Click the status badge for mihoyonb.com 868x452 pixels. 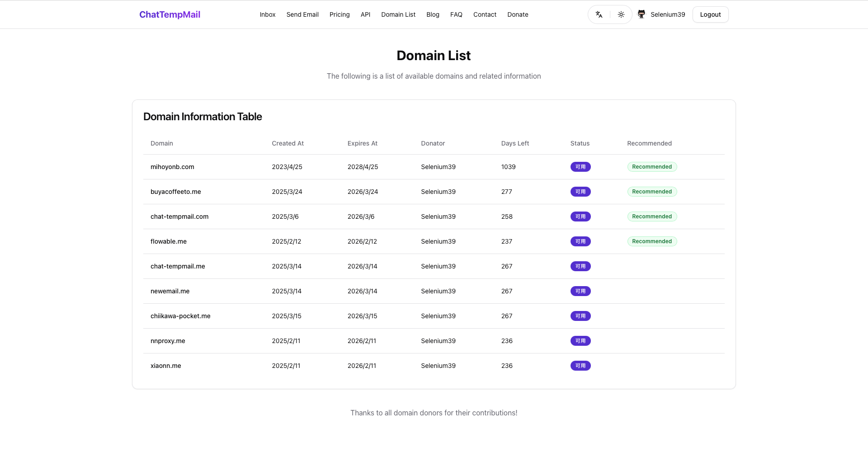pyautogui.click(x=580, y=167)
